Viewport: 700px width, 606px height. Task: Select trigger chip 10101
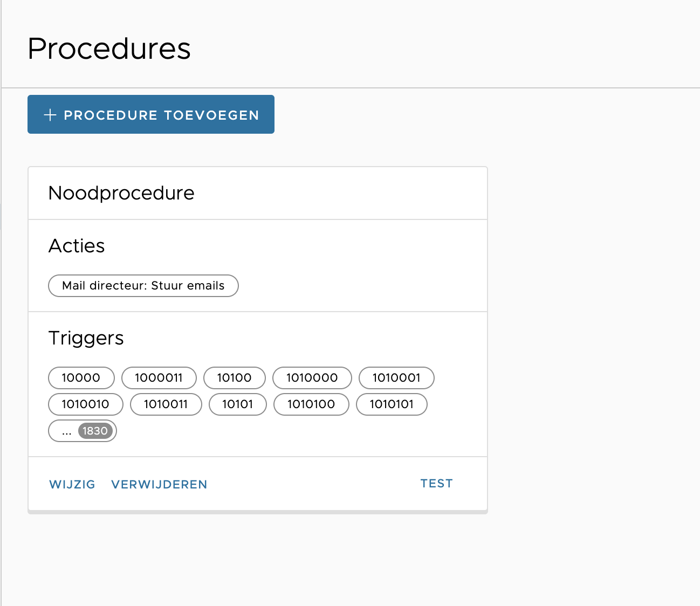point(237,404)
